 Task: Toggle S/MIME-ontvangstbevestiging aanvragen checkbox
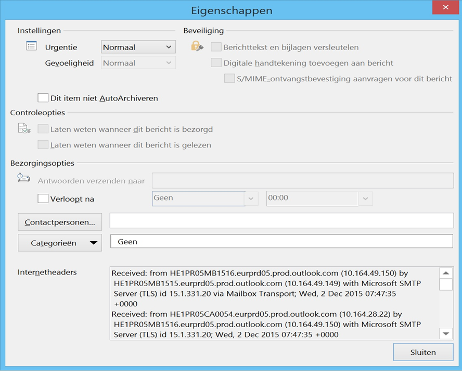click(x=229, y=78)
